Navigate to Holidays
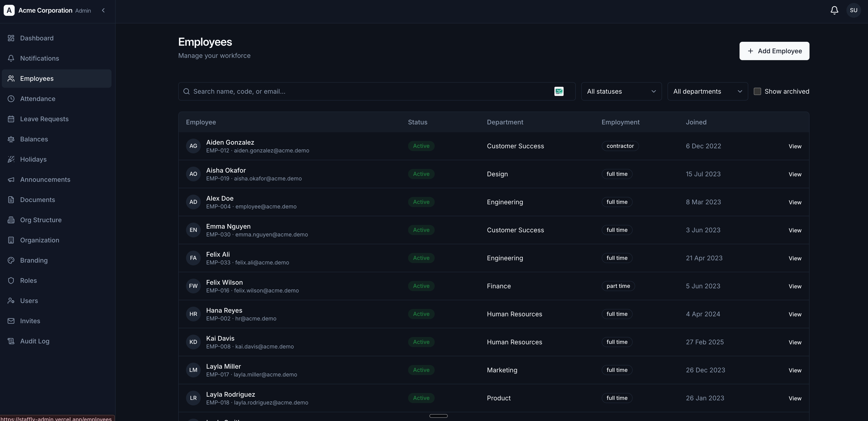868x421 pixels. click(x=57, y=160)
